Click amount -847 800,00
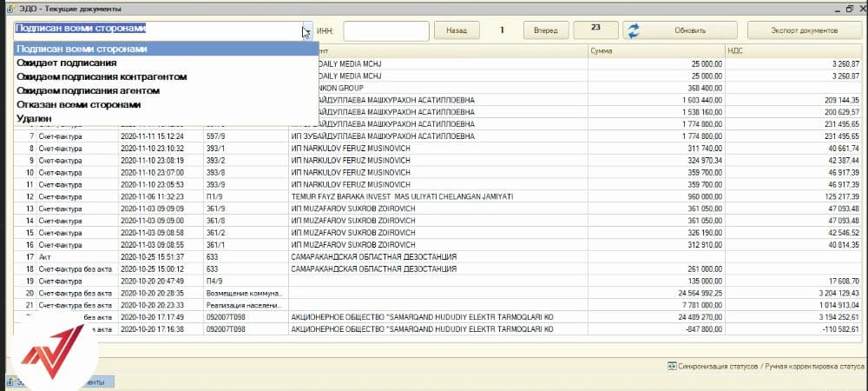This screenshot has width=868, height=391. click(x=656, y=329)
